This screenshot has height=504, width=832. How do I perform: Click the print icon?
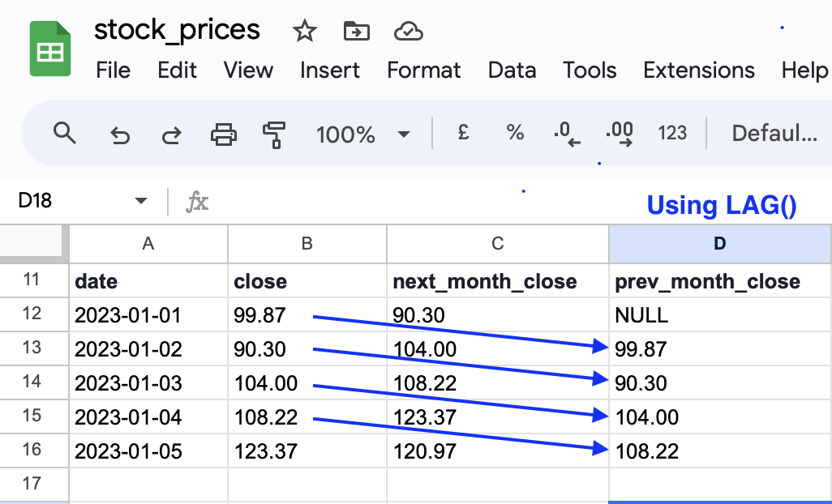click(x=223, y=134)
